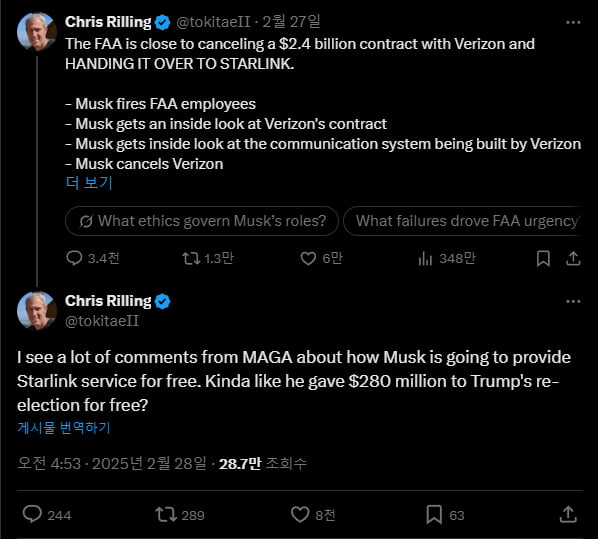This screenshot has width=598, height=539.
Task: Open the three-dot menu of the second tweet
Action: (573, 301)
